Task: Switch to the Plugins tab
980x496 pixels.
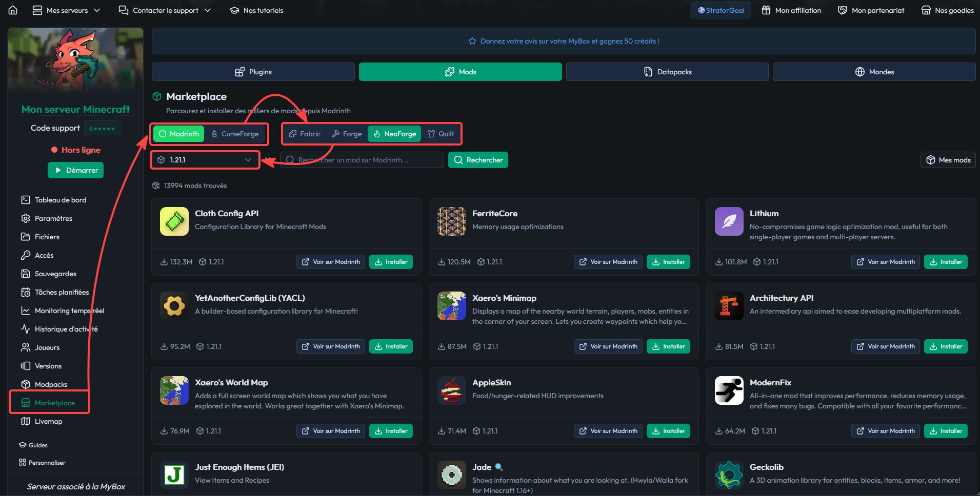Action: [253, 72]
